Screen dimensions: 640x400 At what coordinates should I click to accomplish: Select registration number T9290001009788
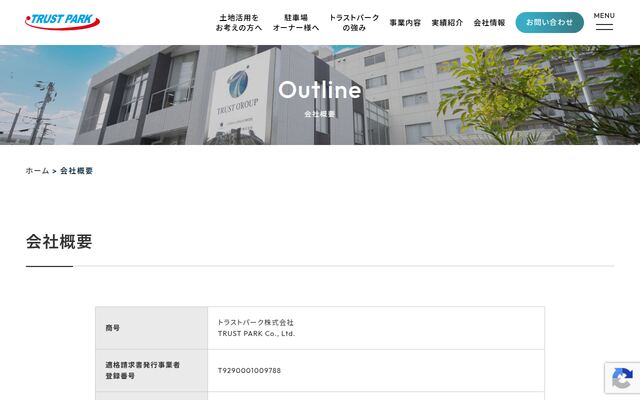[x=249, y=370]
